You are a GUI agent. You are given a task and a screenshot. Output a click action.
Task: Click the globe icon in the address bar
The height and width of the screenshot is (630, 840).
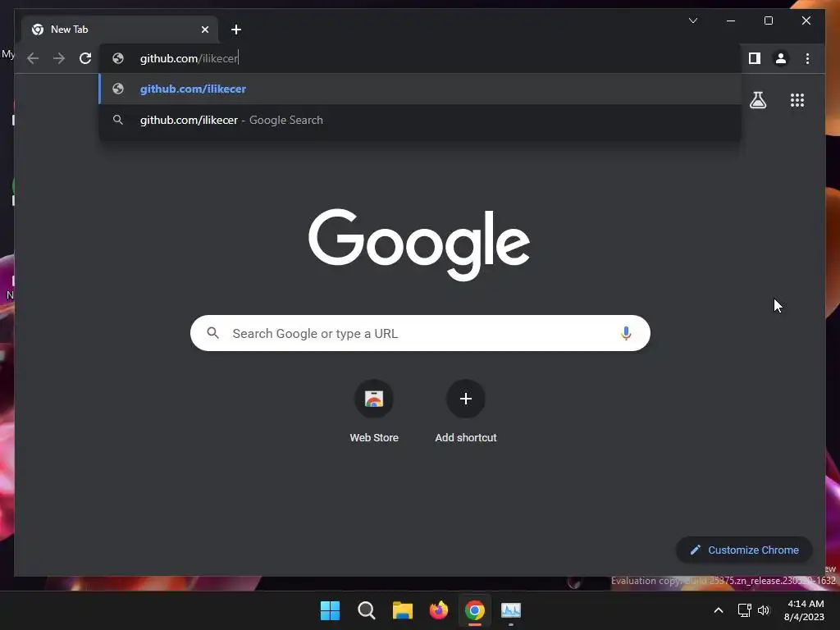pos(118,58)
